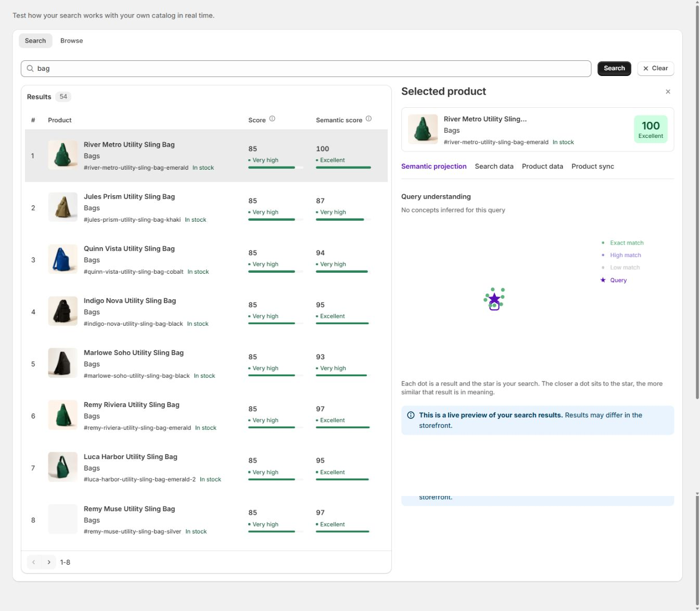Click the River Metro row score progress bar
Screen dimensions: 700x611
pos(276,168)
